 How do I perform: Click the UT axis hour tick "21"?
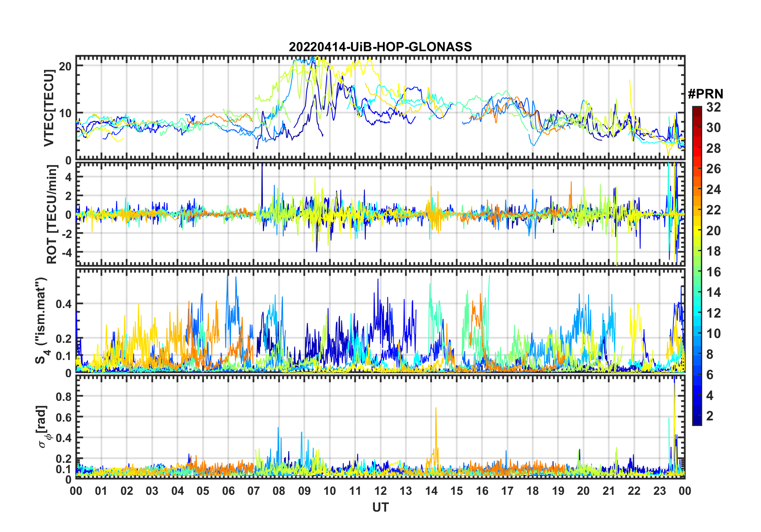pyautogui.click(x=609, y=491)
